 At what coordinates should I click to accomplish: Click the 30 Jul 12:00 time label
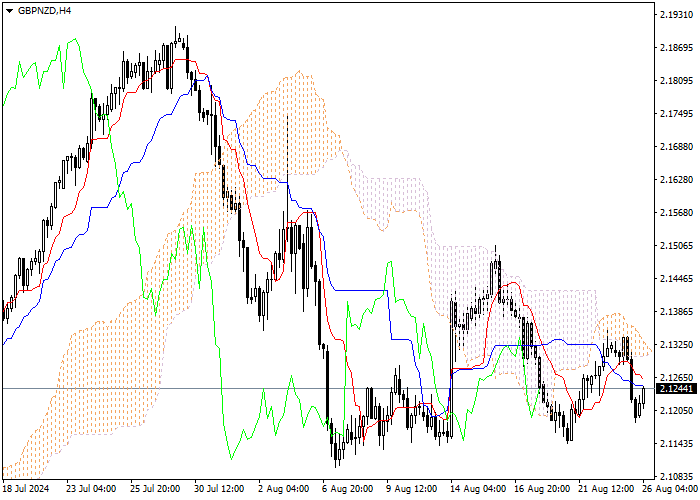219,489
